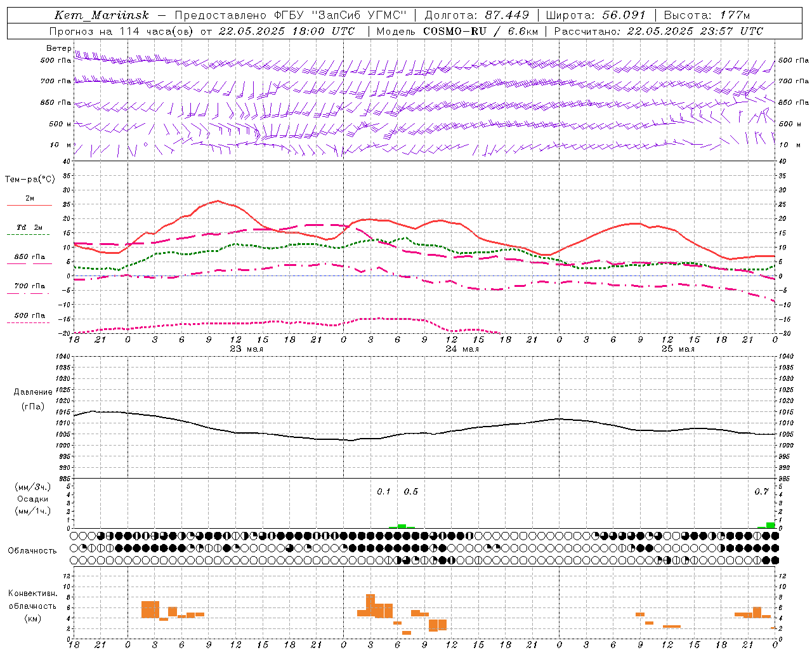
Task: Click the Тем-ра(°C) axis label
Action: pyautogui.click(x=30, y=180)
